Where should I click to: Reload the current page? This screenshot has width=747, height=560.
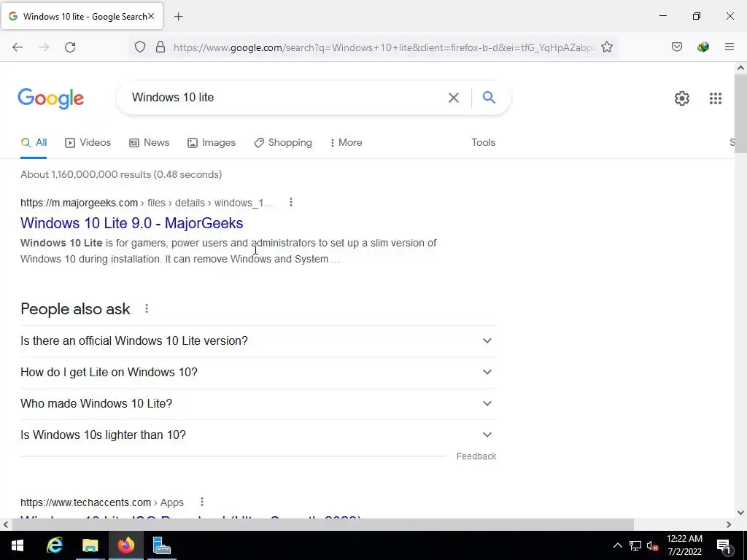(x=70, y=47)
